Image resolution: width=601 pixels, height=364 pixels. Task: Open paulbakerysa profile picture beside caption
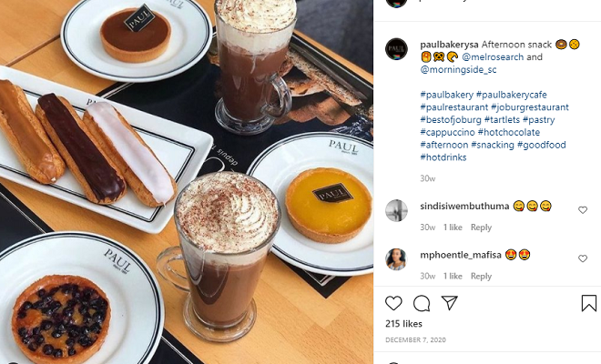(396, 49)
